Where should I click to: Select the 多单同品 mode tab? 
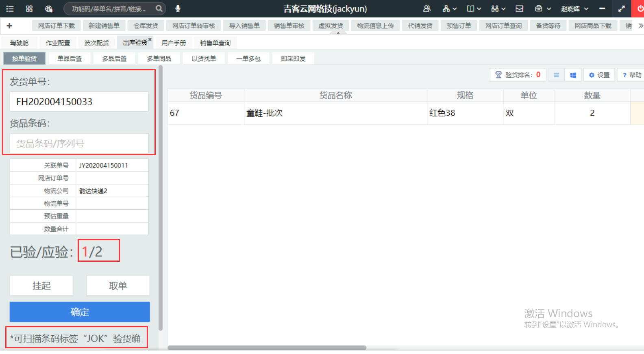coord(159,59)
